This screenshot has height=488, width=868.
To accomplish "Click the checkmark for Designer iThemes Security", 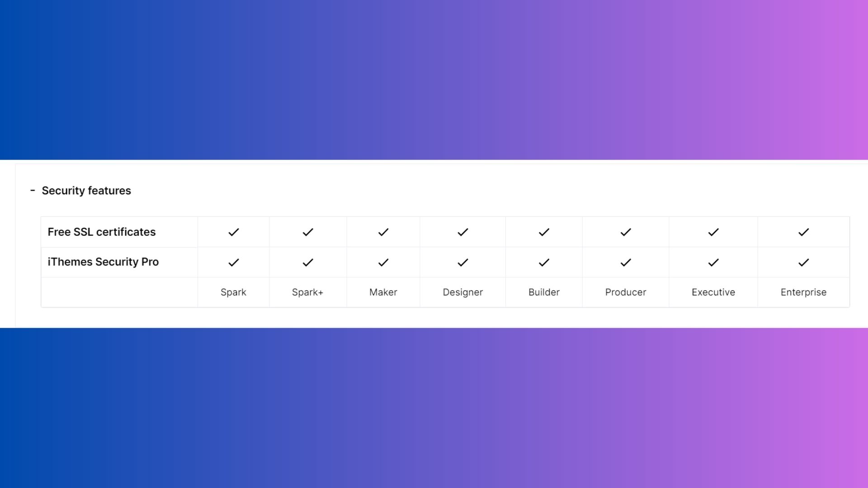I will click(462, 262).
